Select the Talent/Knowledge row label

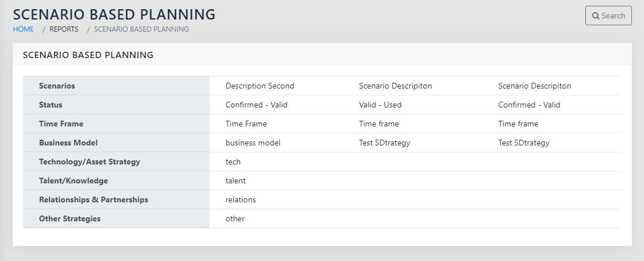click(x=73, y=181)
